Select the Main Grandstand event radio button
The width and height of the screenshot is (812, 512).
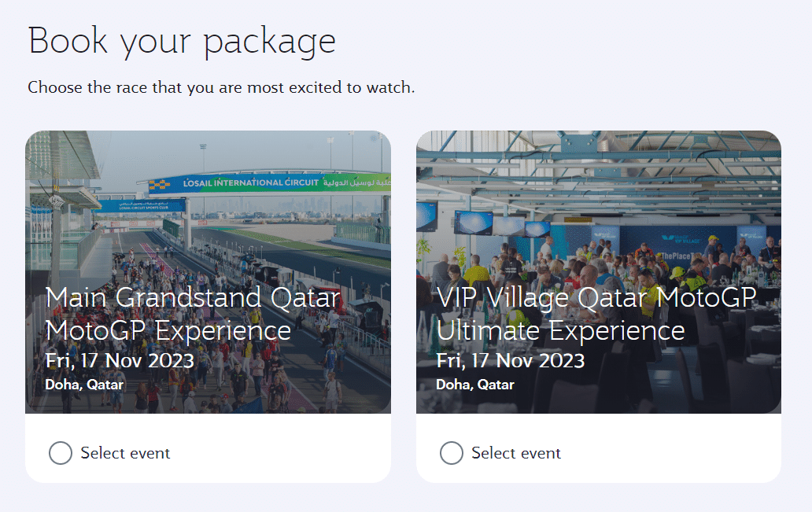(61, 453)
